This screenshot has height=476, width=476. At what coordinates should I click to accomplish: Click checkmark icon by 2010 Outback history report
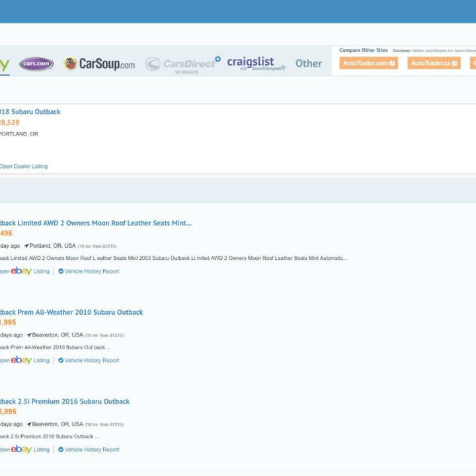pos(61,360)
